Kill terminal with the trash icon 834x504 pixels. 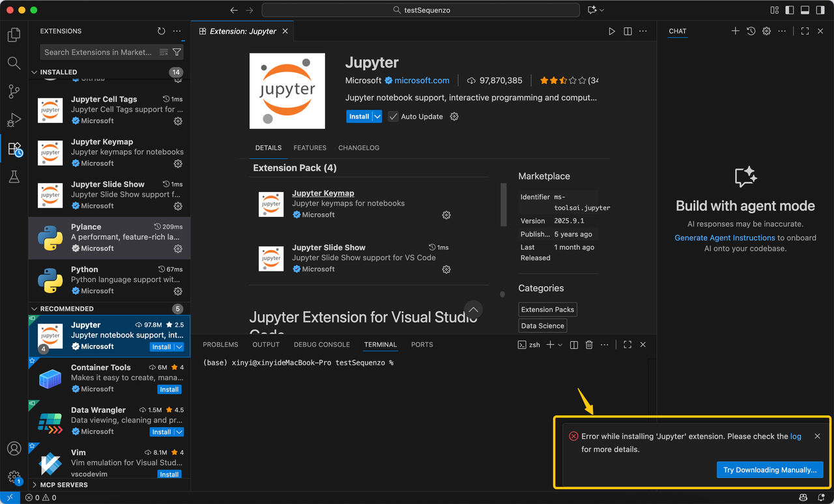(x=589, y=344)
